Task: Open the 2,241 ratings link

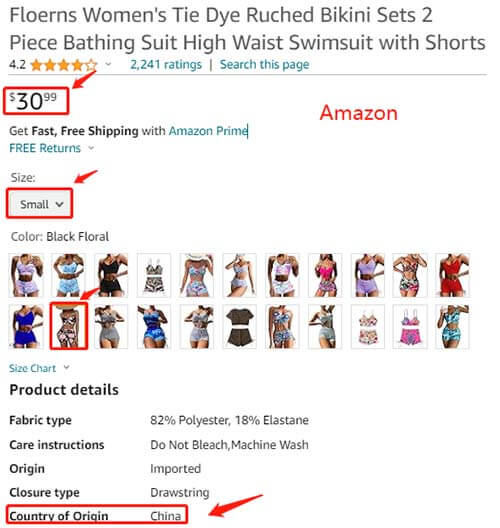Action: coord(166,64)
